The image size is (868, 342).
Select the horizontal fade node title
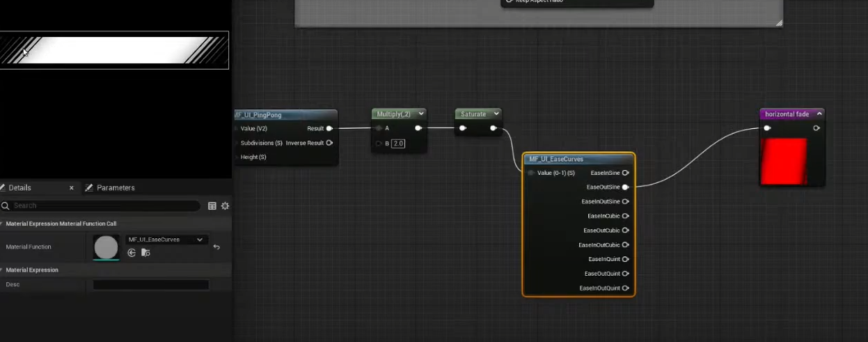click(x=787, y=114)
